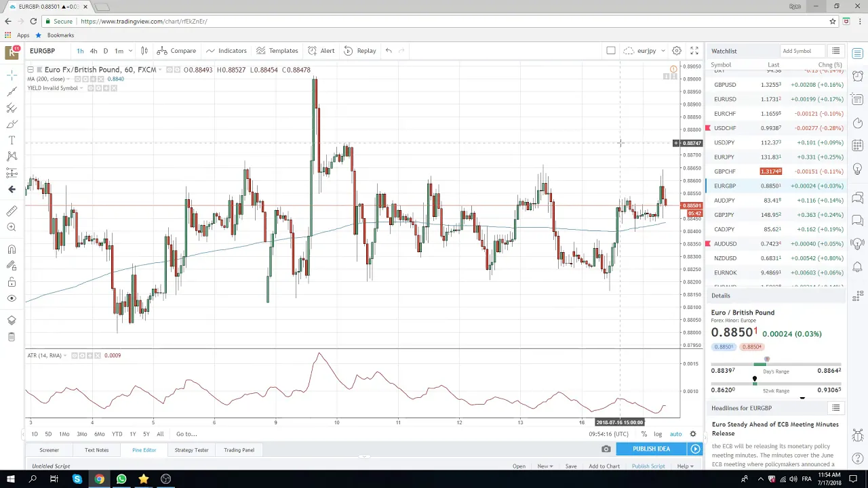Click Add to Chart in Pine Editor
This screenshot has width=868, height=488.
[604, 466]
